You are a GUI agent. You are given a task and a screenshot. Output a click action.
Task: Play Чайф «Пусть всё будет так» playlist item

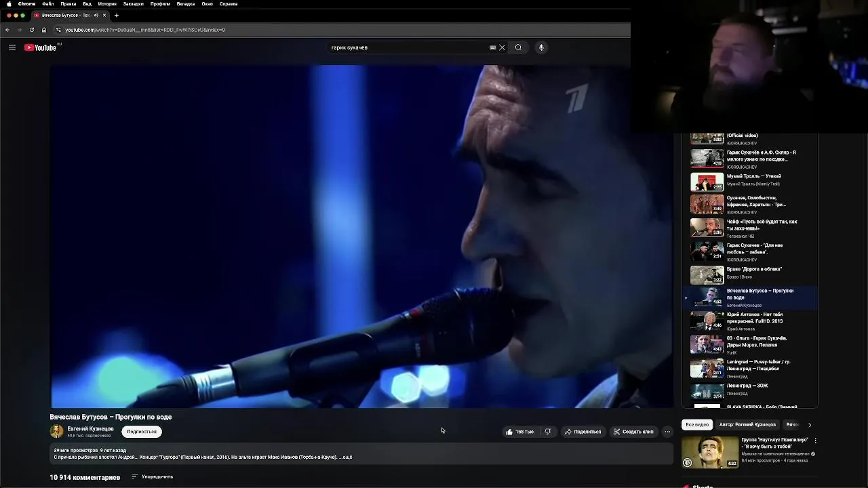(x=749, y=227)
